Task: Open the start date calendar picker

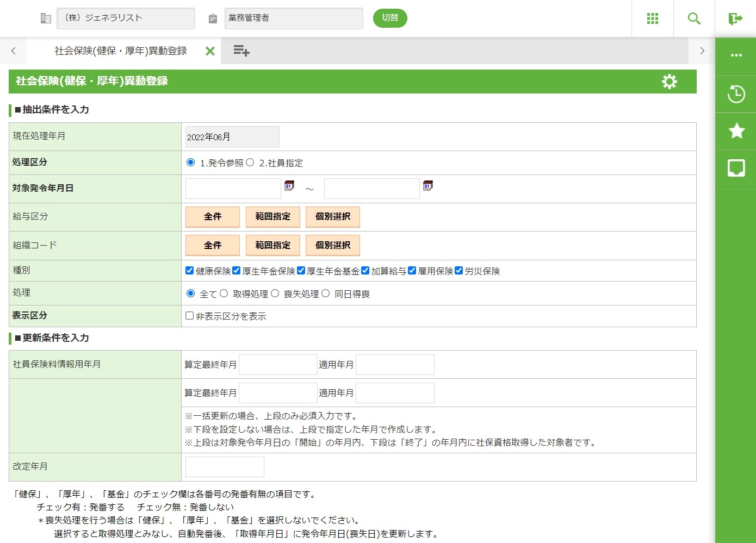Action: [x=289, y=186]
